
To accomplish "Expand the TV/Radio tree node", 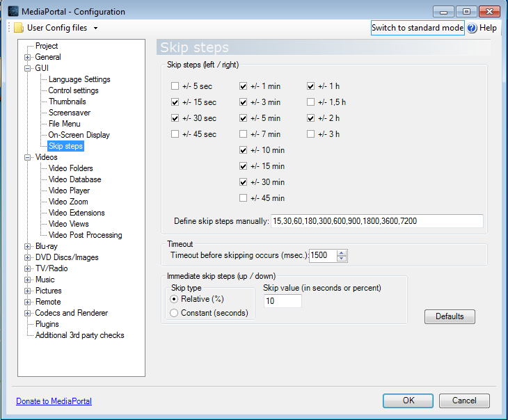I will [x=28, y=268].
